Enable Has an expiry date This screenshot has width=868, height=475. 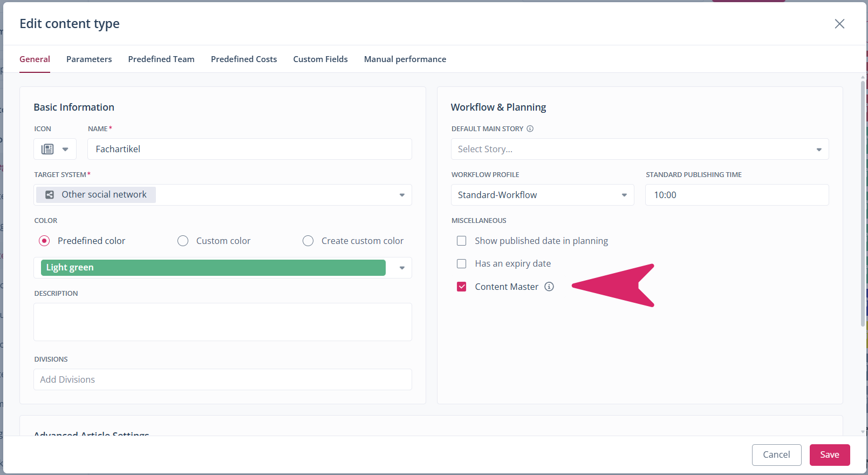[x=461, y=264]
